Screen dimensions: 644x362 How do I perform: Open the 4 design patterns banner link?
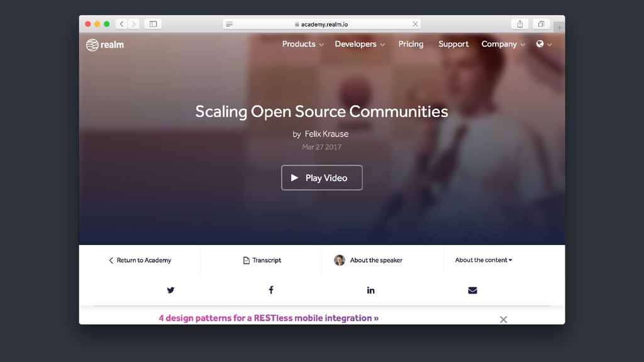click(269, 318)
